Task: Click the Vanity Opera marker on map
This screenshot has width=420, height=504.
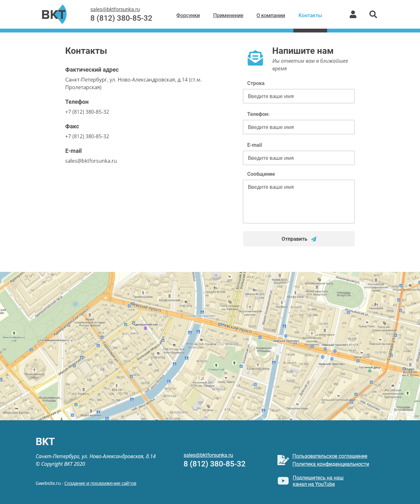Action: point(226,378)
